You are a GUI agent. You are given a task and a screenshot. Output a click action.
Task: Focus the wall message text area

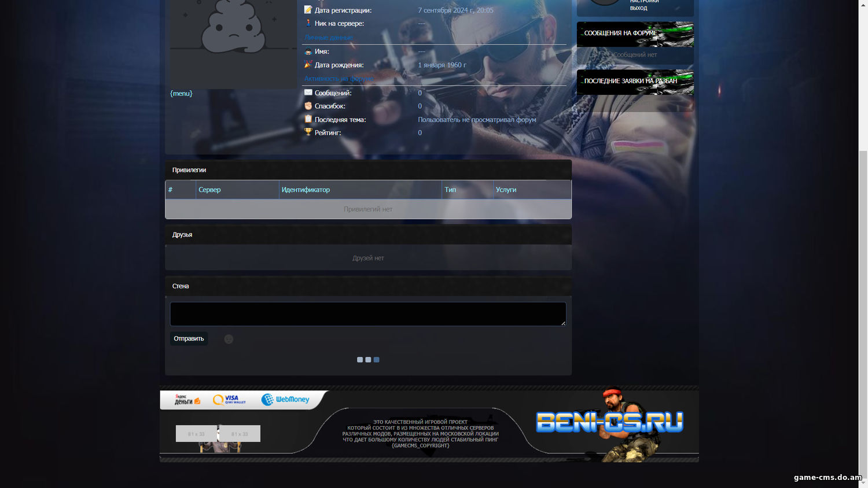point(368,314)
